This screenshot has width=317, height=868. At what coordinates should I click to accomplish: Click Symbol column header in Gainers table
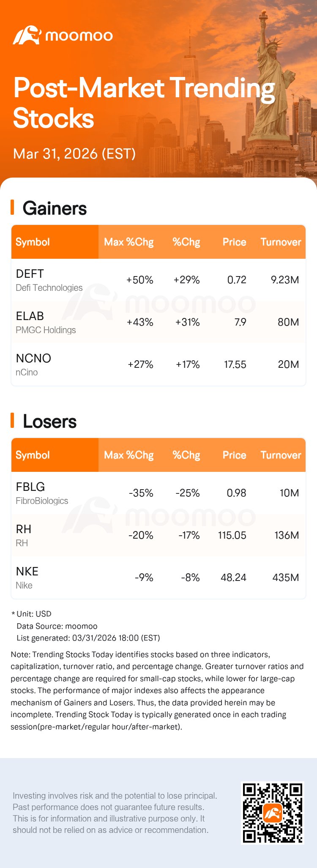[33, 242]
